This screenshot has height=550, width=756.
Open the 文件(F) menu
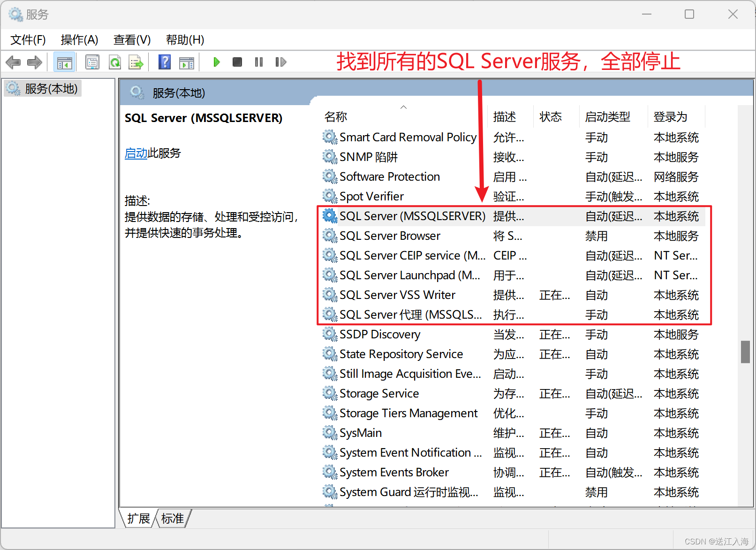point(28,40)
